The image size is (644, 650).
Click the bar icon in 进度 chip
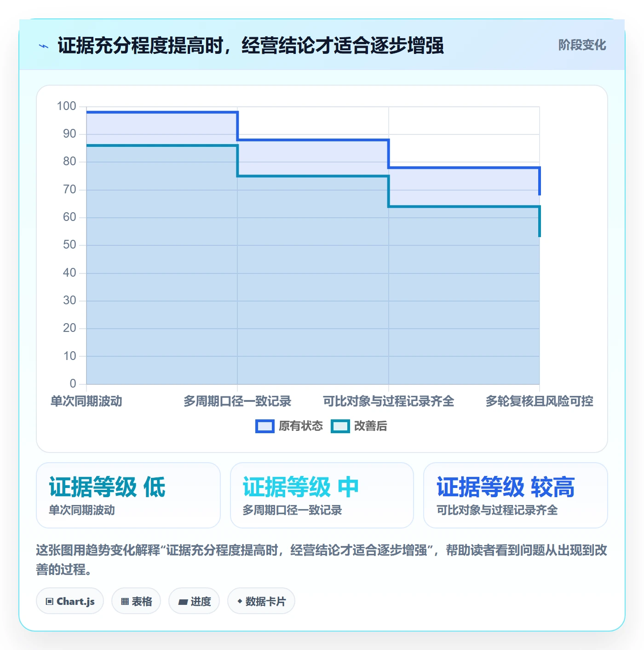pyautogui.click(x=183, y=602)
